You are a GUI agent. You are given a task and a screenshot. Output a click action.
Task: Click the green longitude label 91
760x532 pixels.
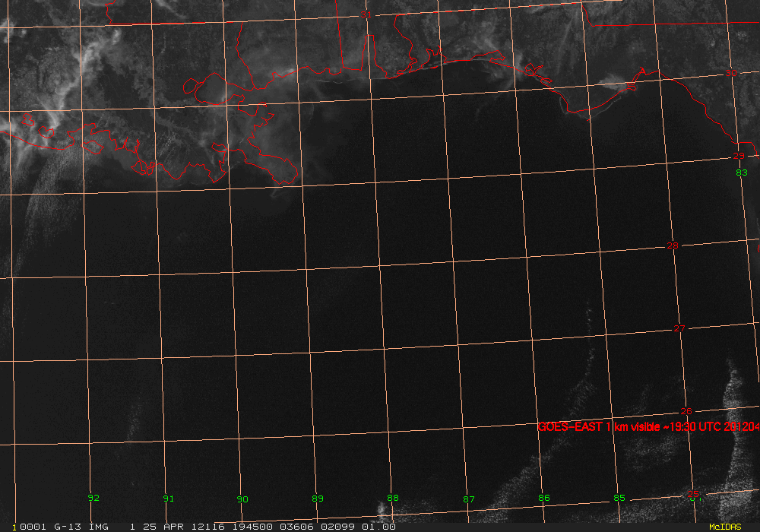coord(168,499)
